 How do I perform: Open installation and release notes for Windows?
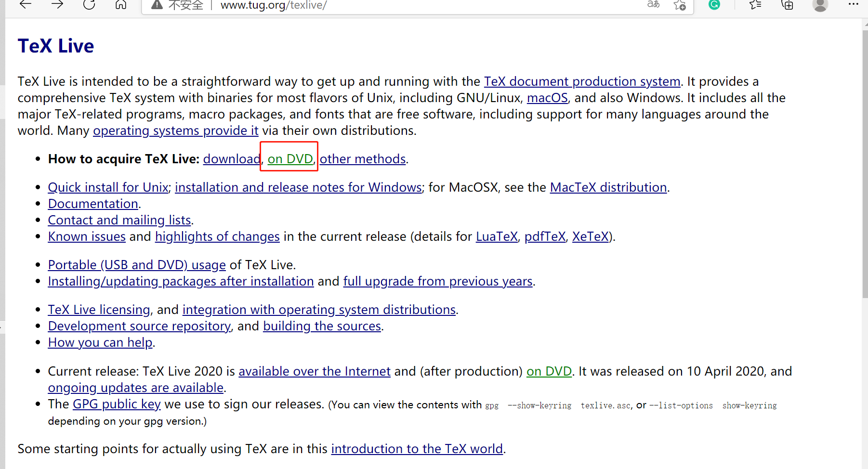299,187
